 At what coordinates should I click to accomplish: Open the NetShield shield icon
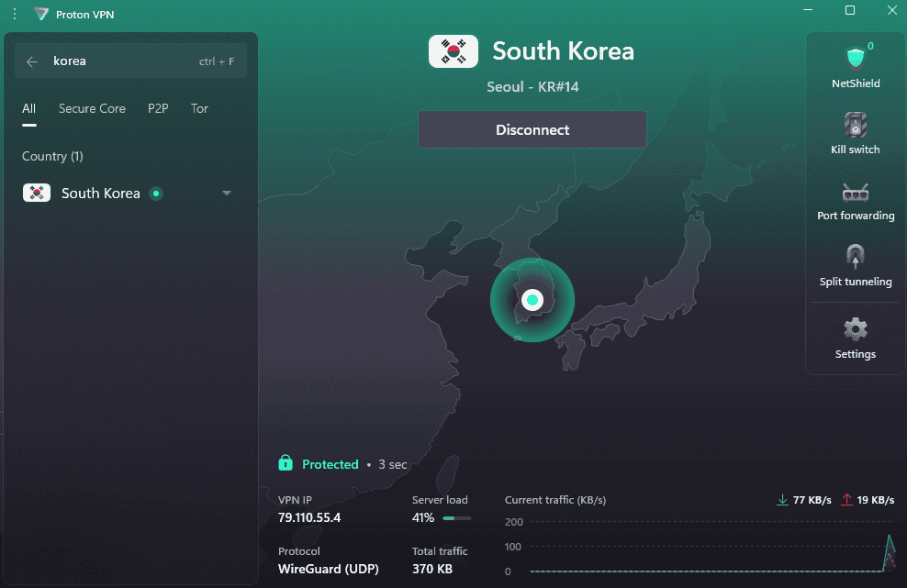pyautogui.click(x=855, y=59)
